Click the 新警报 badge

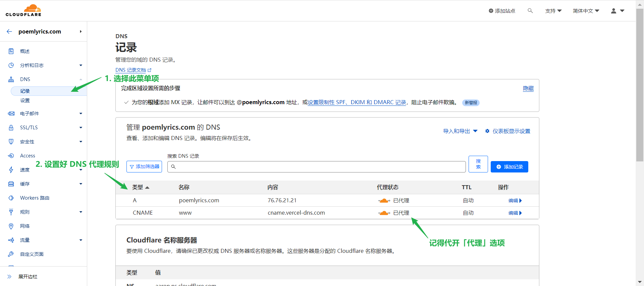point(471,103)
